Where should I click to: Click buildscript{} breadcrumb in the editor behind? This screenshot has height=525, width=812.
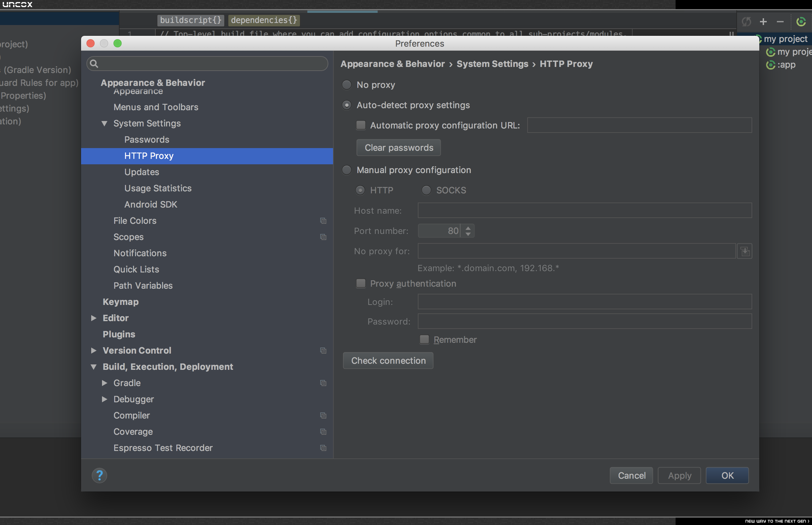click(191, 21)
